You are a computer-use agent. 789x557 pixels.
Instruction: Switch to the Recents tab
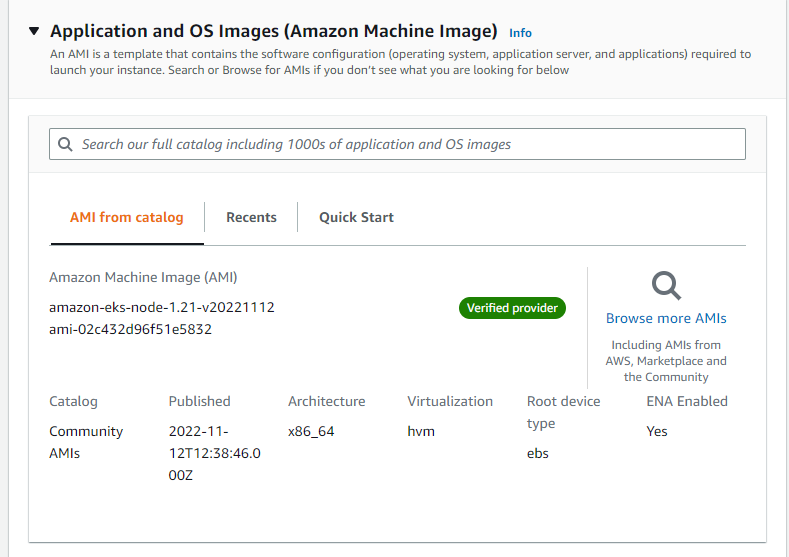[251, 217]
